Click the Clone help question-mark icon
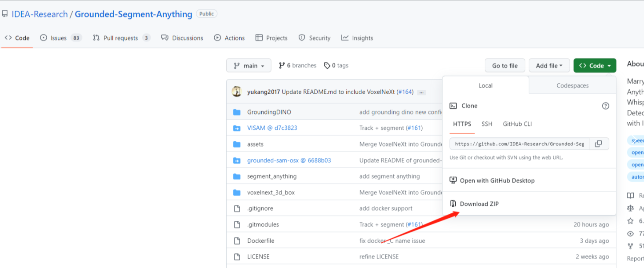This screenshot has height=268, width=644. (x=605, y=106)
